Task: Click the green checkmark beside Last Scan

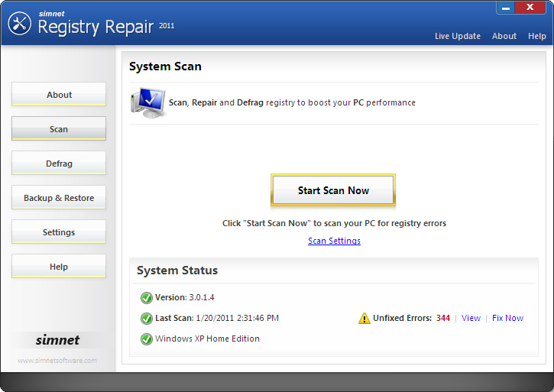Action: (146, 319)
